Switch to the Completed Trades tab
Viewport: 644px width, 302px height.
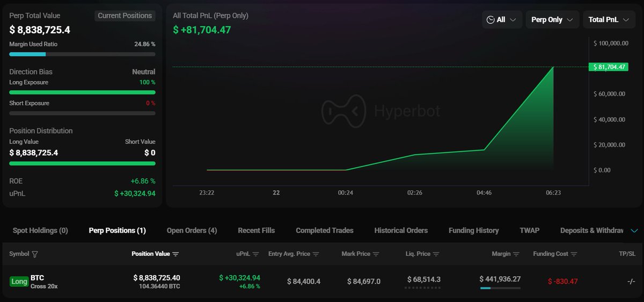pyautogui.click(x=324, y=231)
